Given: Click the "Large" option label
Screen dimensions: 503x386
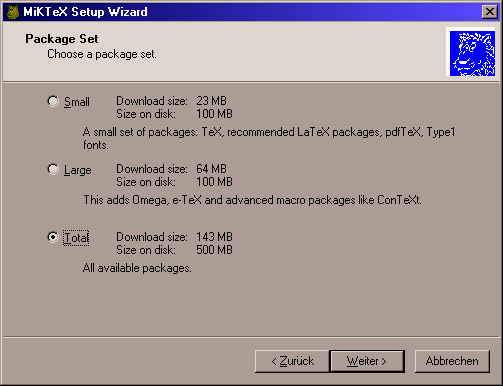Looking at the screenshot, I should 78,170.
